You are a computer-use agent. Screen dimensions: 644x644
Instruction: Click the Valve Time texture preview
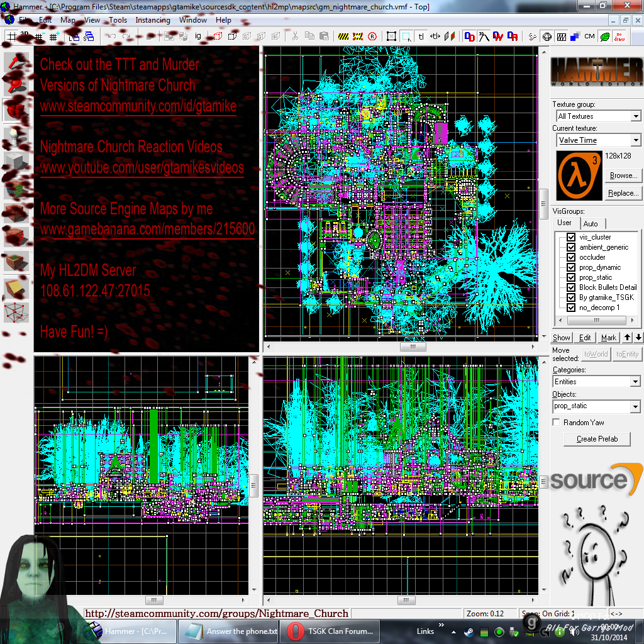click(579, 175)
